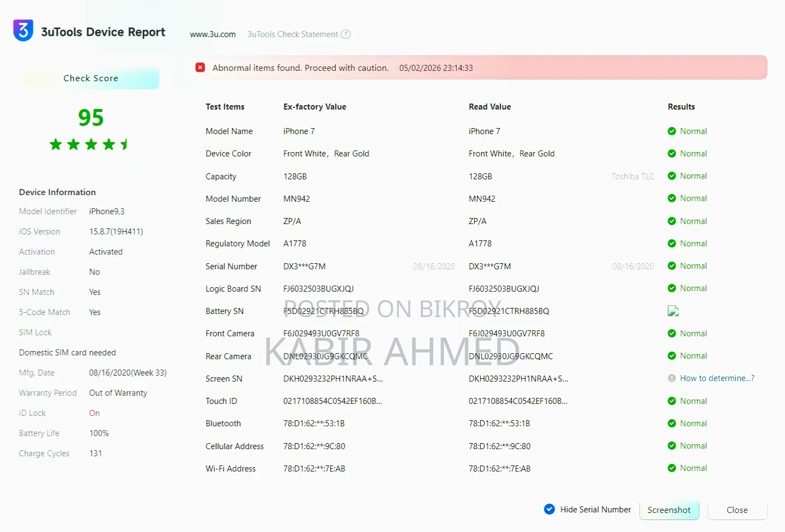Click the Ex-factory Value column header

pyautogui.click(x=315, y=107)
